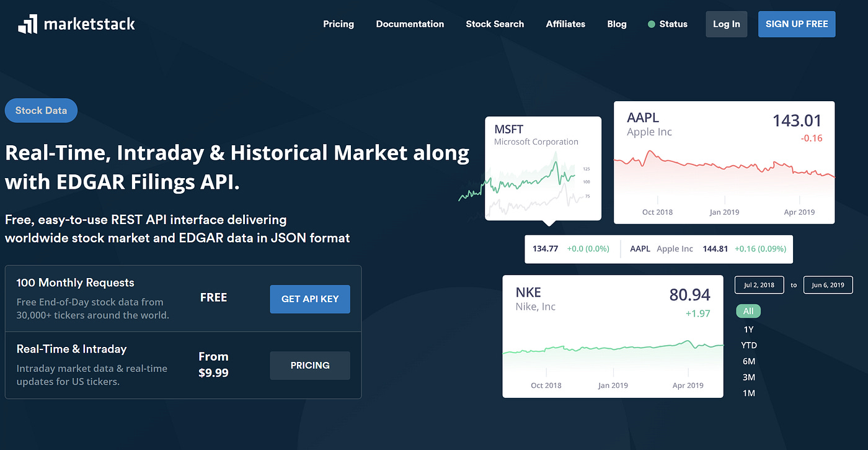Enable the YTD chart range
Screen dimensions: 868x450
(748, 344)
